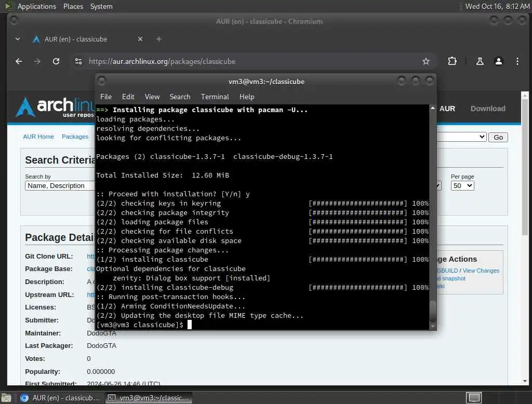The height and width of the screenshot is (404, 532).
Task: Open the Places menu
Action: coord(73,6)
